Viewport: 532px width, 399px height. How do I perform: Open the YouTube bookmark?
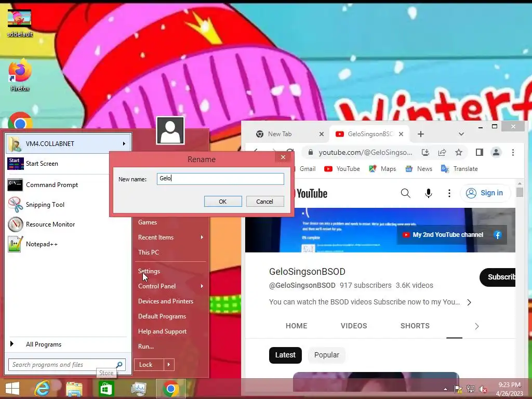pos(342,169)
